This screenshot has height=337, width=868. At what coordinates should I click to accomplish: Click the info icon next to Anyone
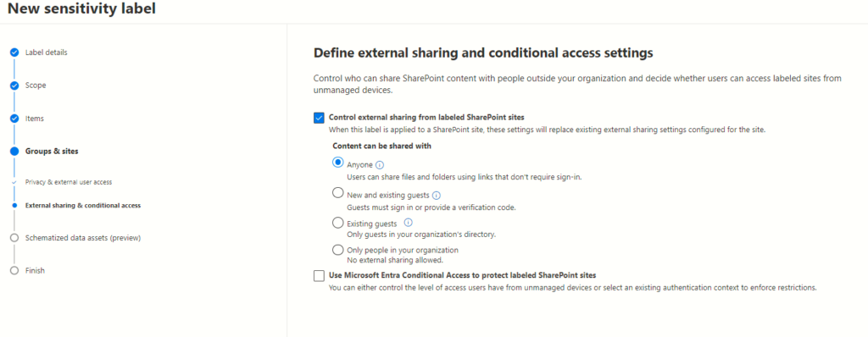(x=380, y=165)
